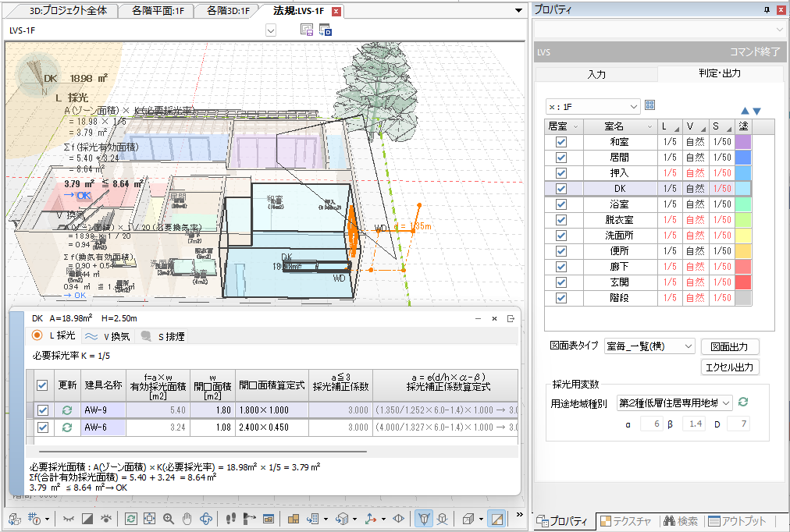Click the エクセル出力 button
790x532 pixels.
tap(729, 367)
